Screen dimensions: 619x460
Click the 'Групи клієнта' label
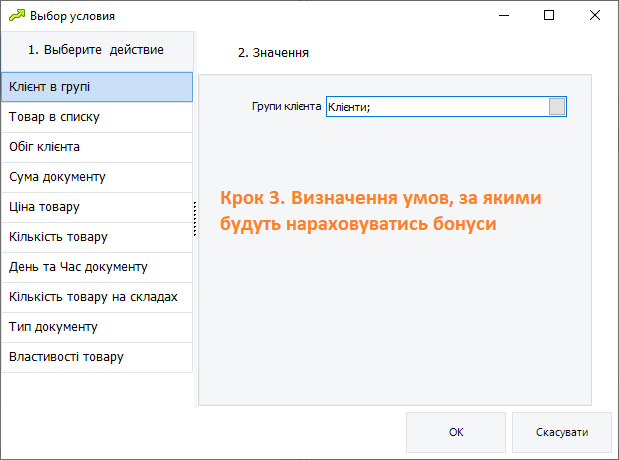pos(286,107)
